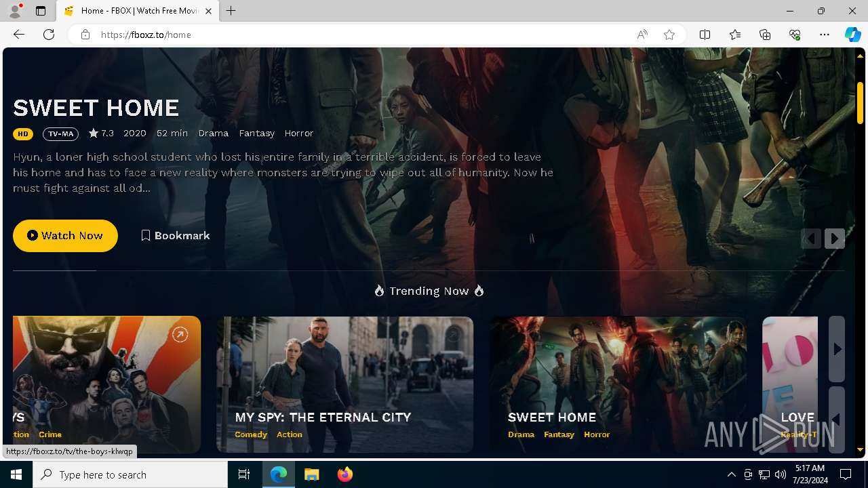The width and height of the screenshot is (868, 488).
Task: Click page scrollbar thumb
Action: [860, 103]
